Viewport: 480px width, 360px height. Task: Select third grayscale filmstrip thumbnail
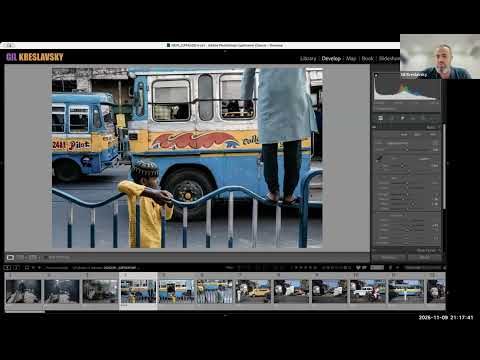pos(100,291)
